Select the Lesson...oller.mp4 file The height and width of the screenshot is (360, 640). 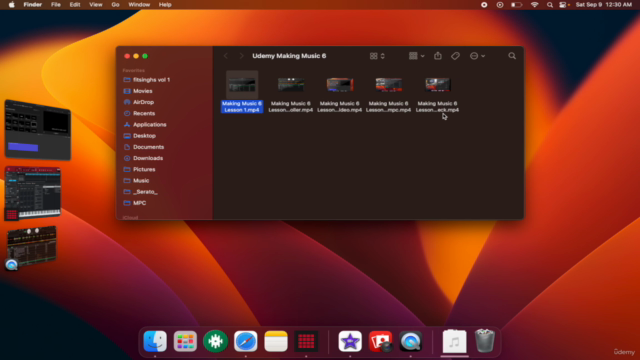point(291,94)
